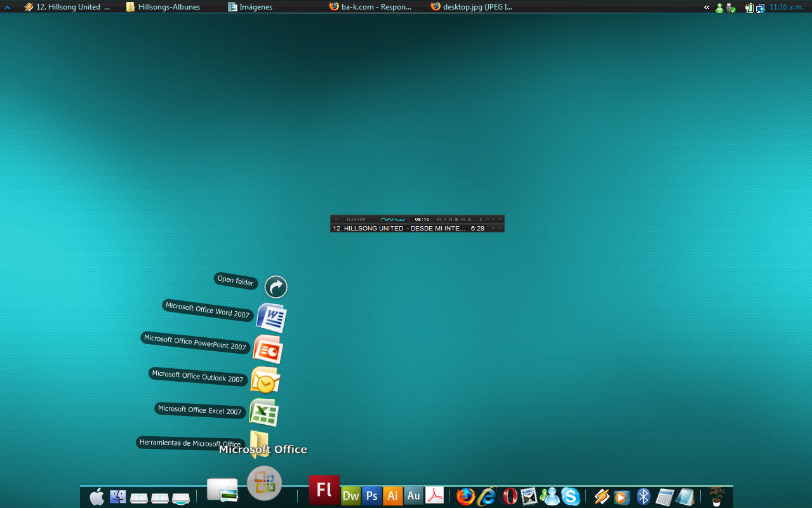Click the Bluetooth icon in the dock
Image resolution: width=812 pixels, height=508 pixels.
point(644,497)
